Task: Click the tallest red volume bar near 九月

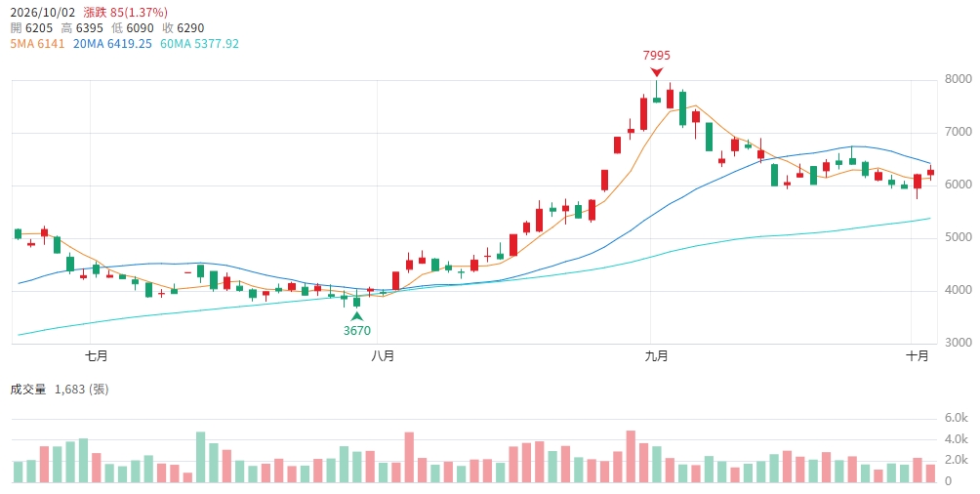Action: (x=631, y=457)
